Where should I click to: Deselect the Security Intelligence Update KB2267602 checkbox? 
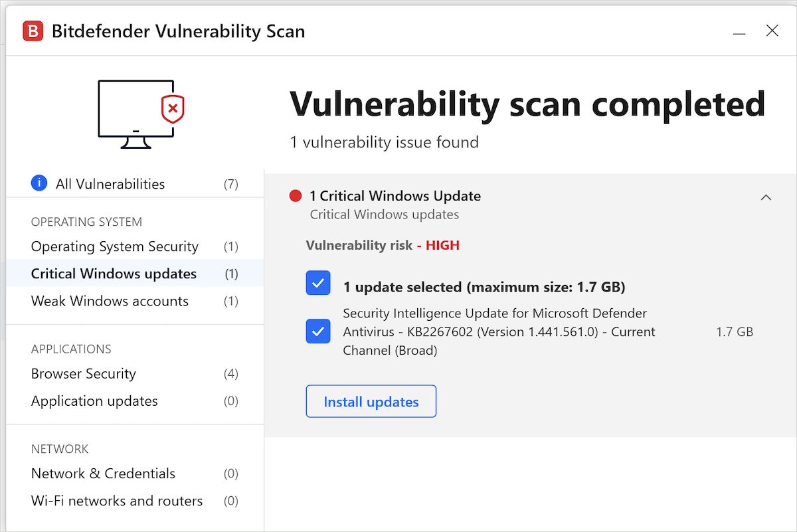coord(318,331)
